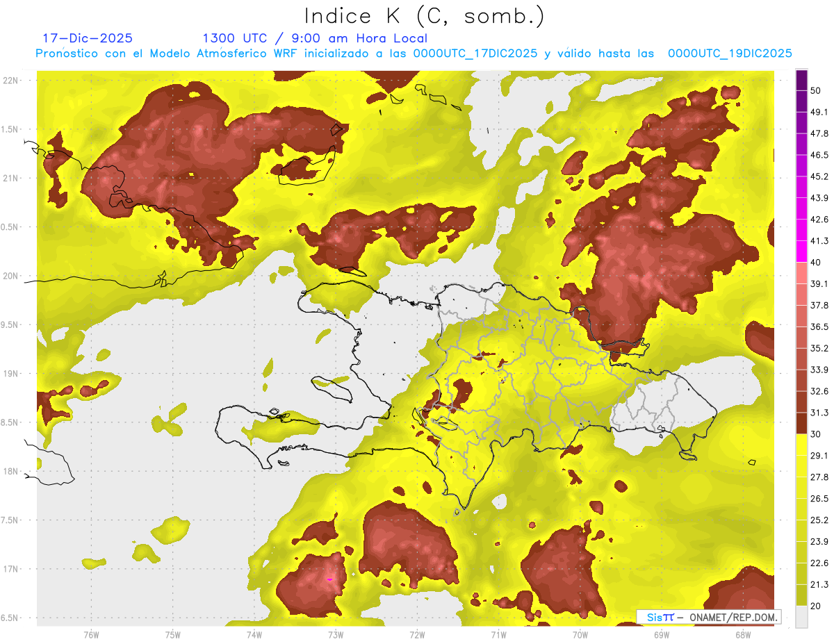Click the '35.2' color scale value
This screenshot has height=644, width=834.
819,348
